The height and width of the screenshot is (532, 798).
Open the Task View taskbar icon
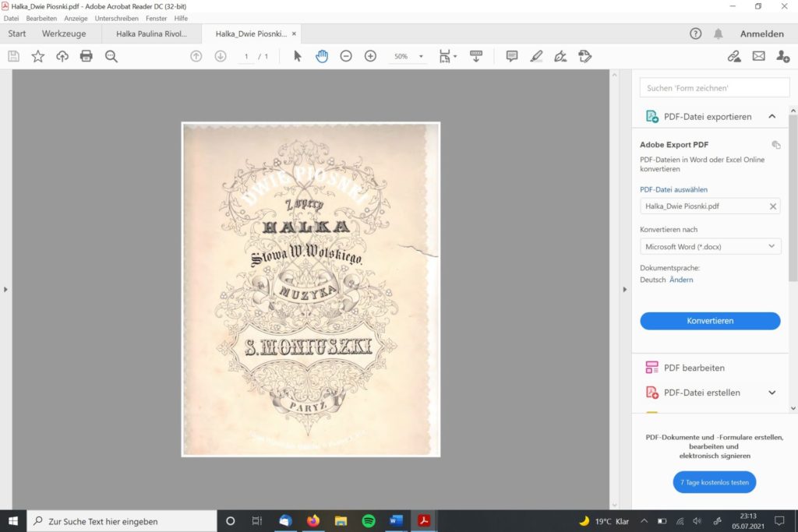[x=257, y=521]
